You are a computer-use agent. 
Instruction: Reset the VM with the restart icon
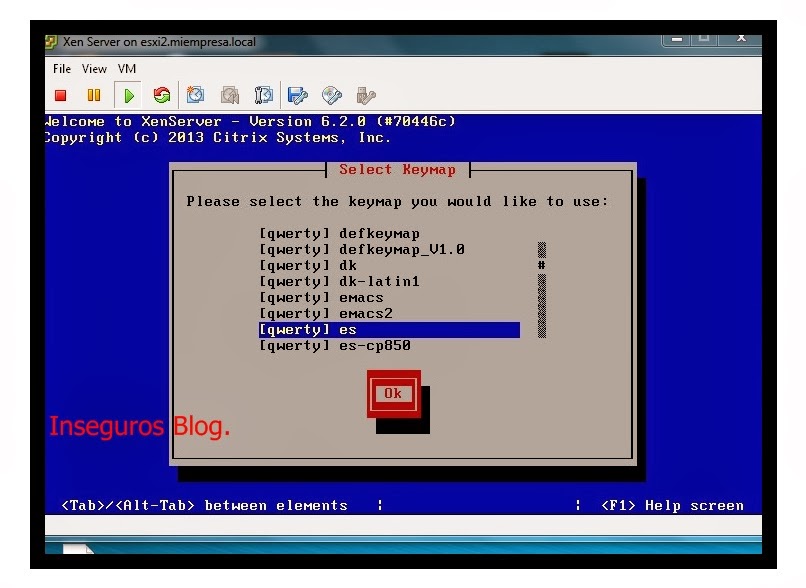tap(160, 97)
